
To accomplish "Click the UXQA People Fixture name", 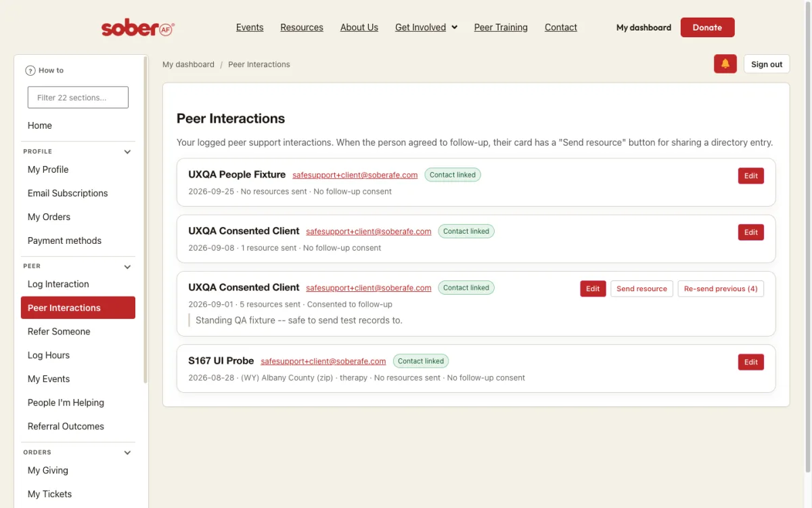I will click(x=237, y=175).
